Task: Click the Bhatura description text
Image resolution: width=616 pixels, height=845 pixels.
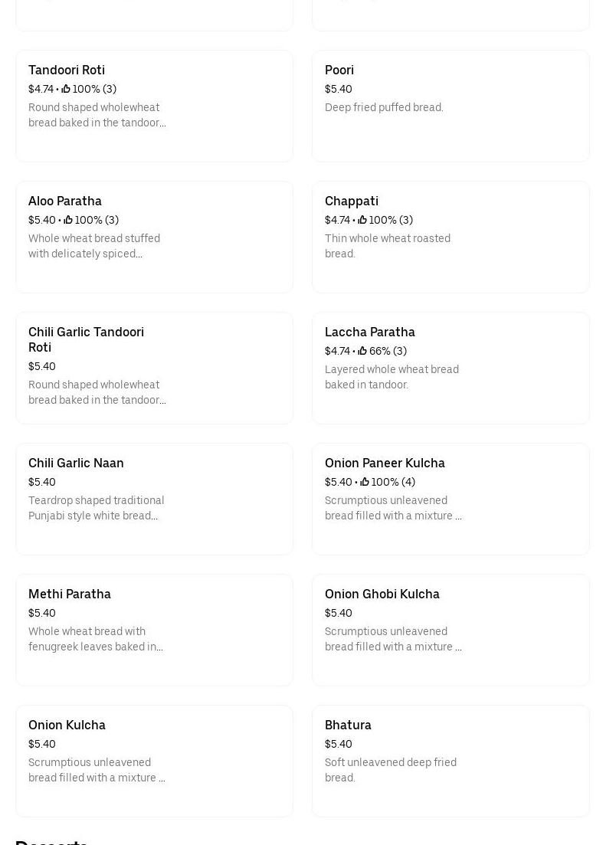Action: tap(391, 770)
